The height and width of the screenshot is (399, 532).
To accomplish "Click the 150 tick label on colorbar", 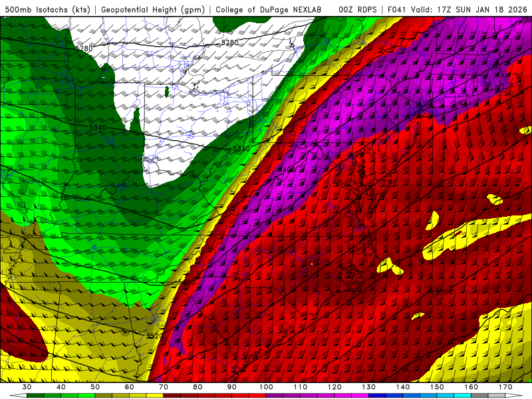I will click(437, 387).
